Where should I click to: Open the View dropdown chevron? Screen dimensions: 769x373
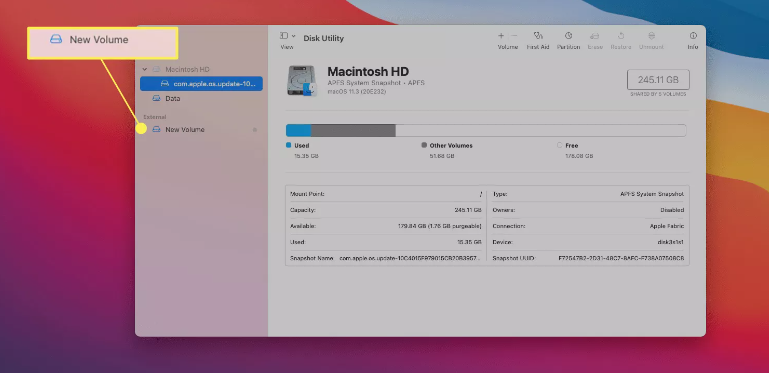coord(293,36)
